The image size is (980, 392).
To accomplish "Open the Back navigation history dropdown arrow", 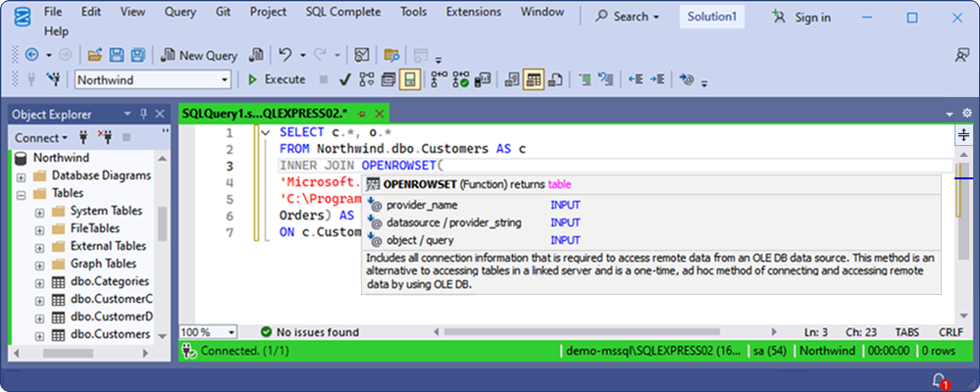I will point(49,55).
